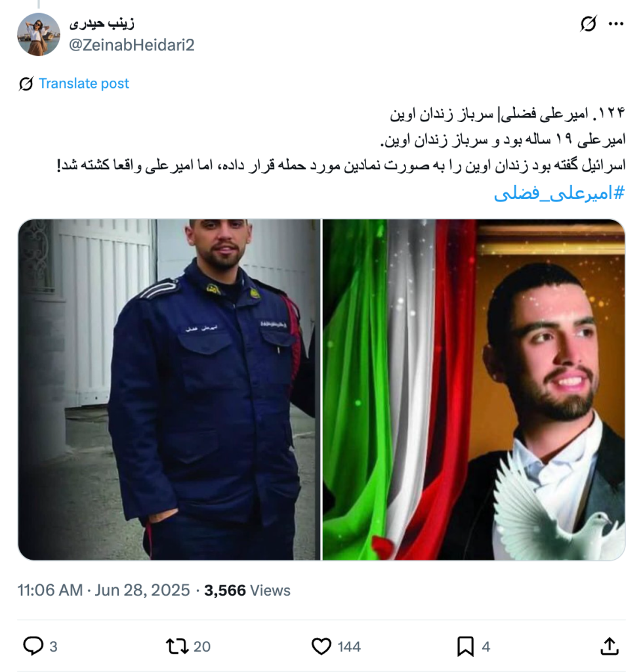Open the user's profile picture avatar

(x=39, y=34)
